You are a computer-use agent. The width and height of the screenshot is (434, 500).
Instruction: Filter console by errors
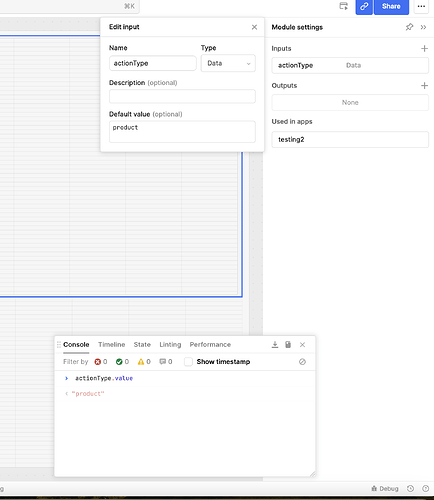pyautogui.click(x=101, y=362)
